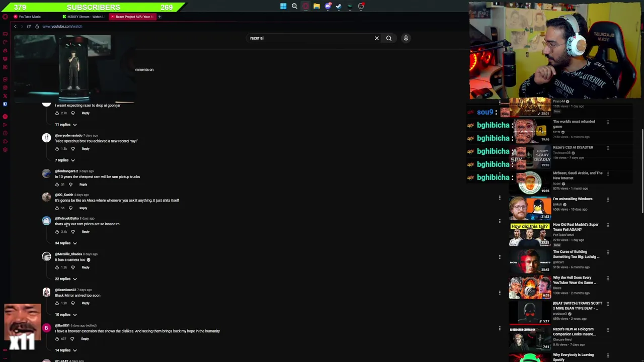
Task: Click the page vertical scrollbar
Action: [x=642, y=171]
